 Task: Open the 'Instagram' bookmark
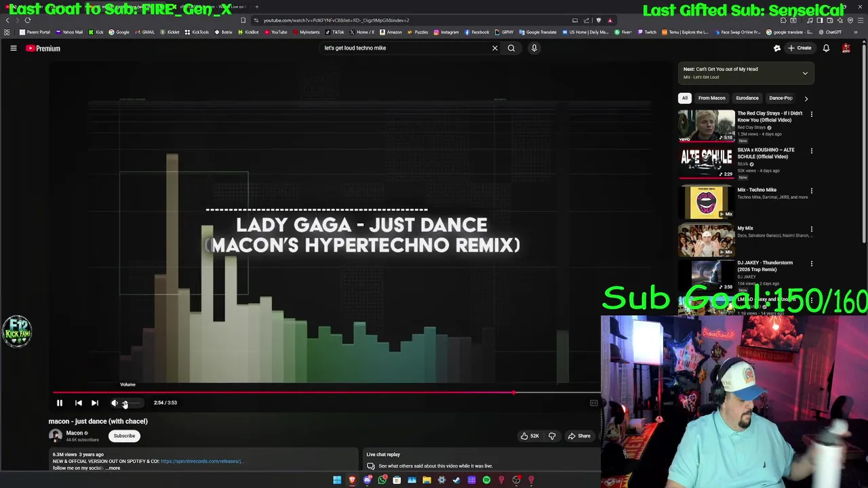[x=446, y=32]
